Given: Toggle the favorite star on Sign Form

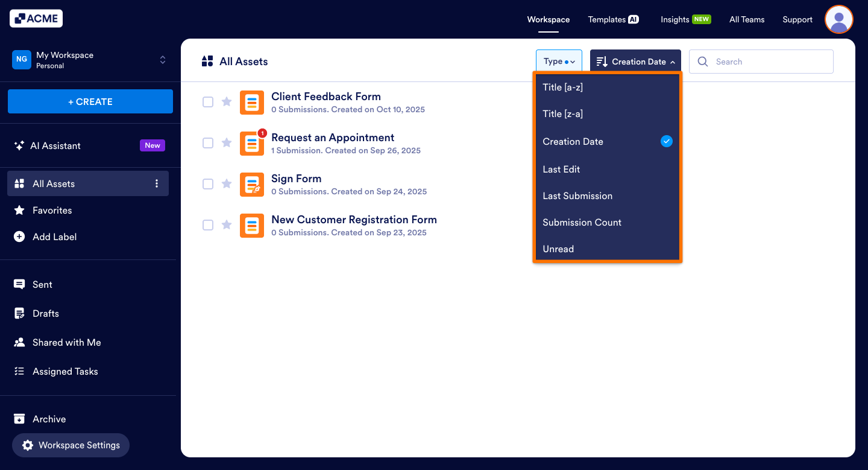Looking at the screenshot, I should (227, 184).
